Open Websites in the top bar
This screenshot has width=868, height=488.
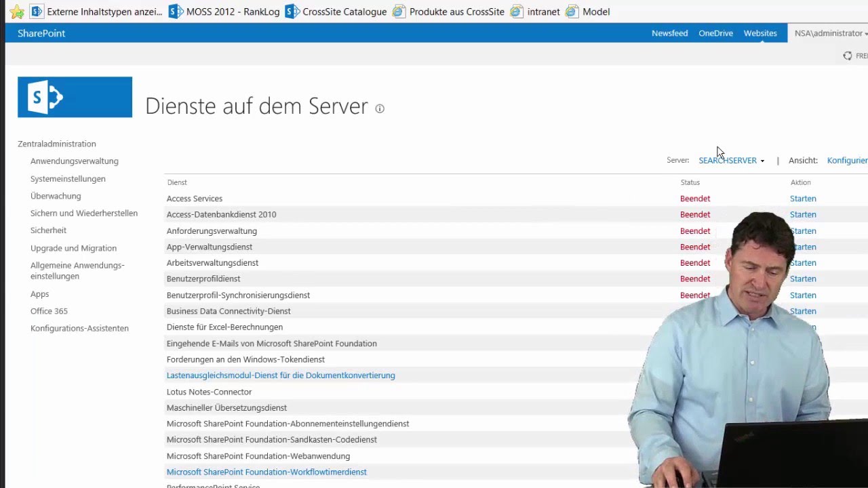click(760, 33)
